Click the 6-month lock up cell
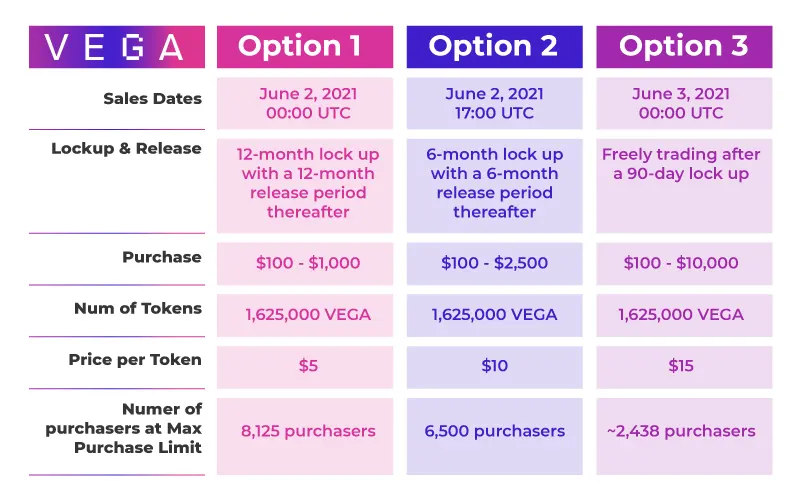The width and height of the screenshot is (800, 500). pos(494,186)
